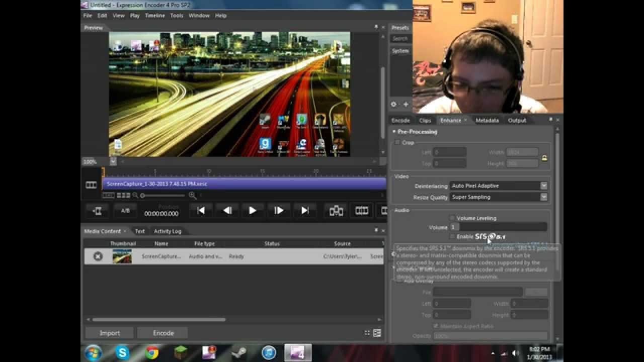The image size is (644, 362).
Task: Remove ScreenCapture item with X icon
Action: point(98,256)
